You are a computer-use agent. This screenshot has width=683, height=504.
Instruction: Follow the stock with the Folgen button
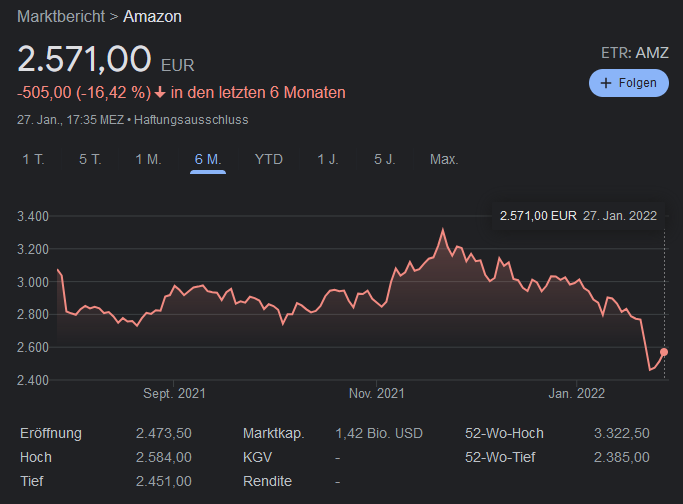[x=628, y=83]
